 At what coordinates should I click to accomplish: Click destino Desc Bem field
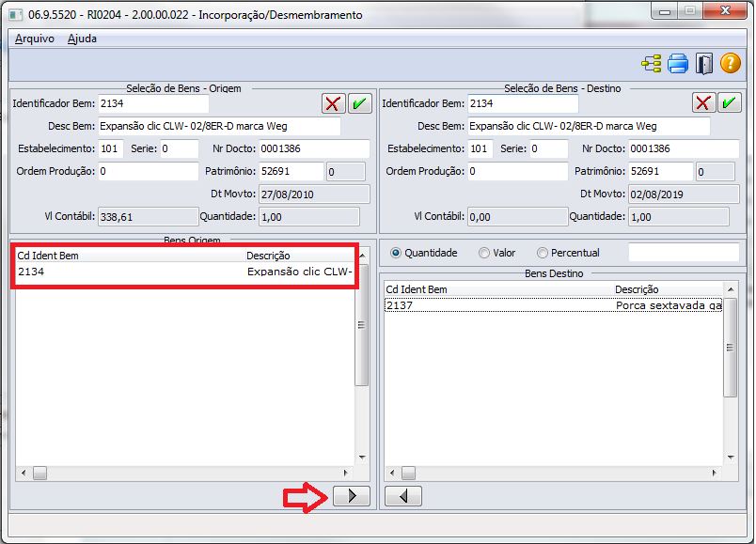tap(589, 126)
